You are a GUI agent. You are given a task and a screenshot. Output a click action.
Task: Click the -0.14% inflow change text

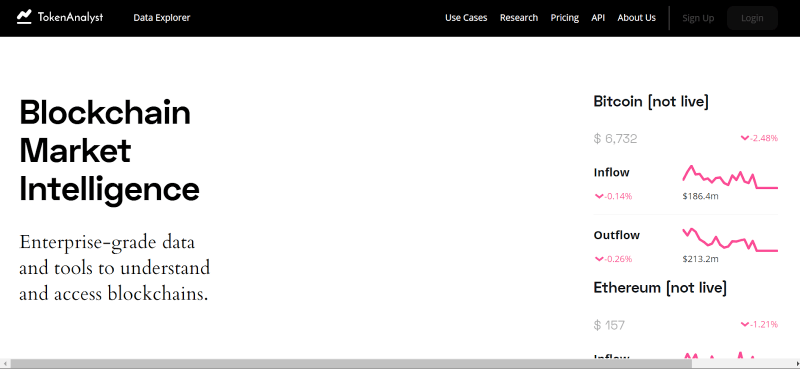point(618,196)
